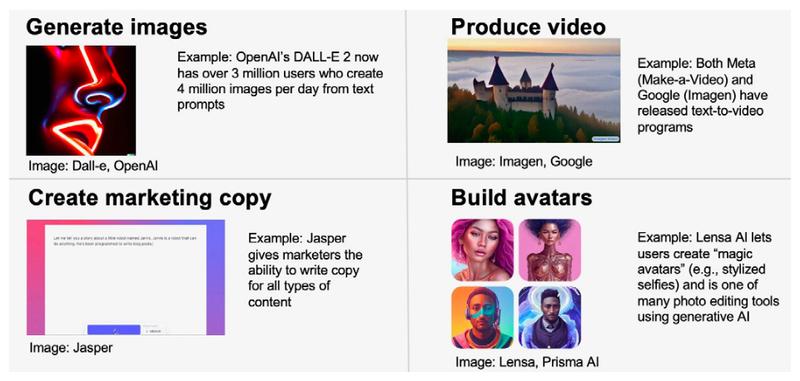Viewport: 800px width, 381px height.
Task: Pick the man in suit avatar on blue swirl background
Action: tap(549, 317)
